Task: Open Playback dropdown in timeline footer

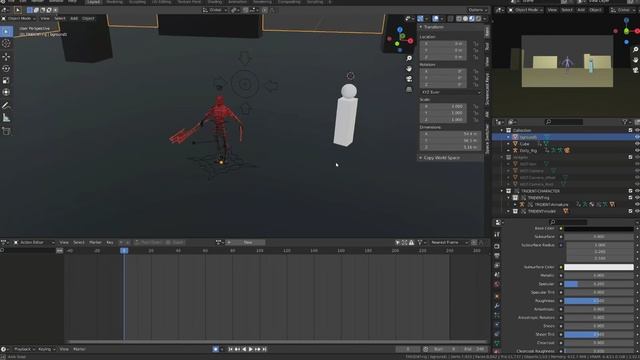Action: click(x=23, y=349)
